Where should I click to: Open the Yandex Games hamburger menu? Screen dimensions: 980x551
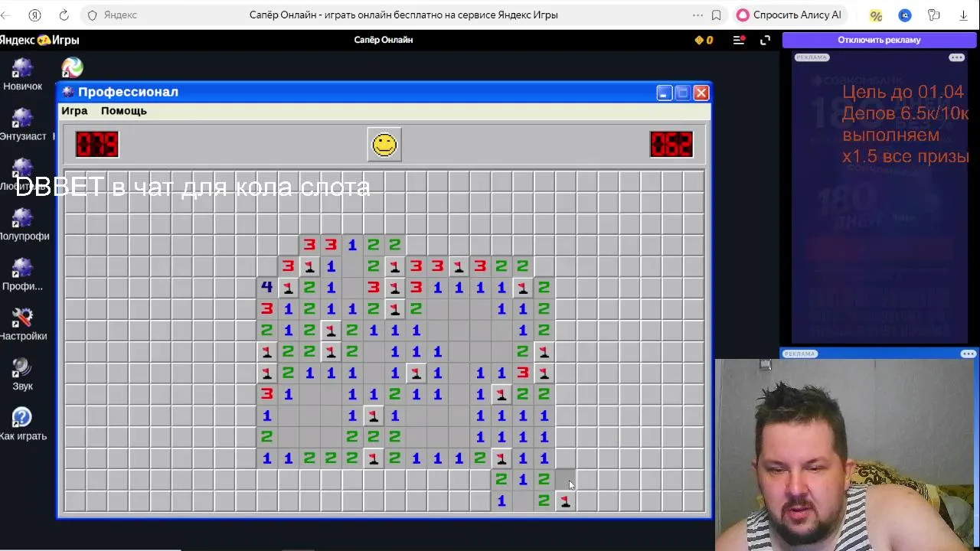739,40
